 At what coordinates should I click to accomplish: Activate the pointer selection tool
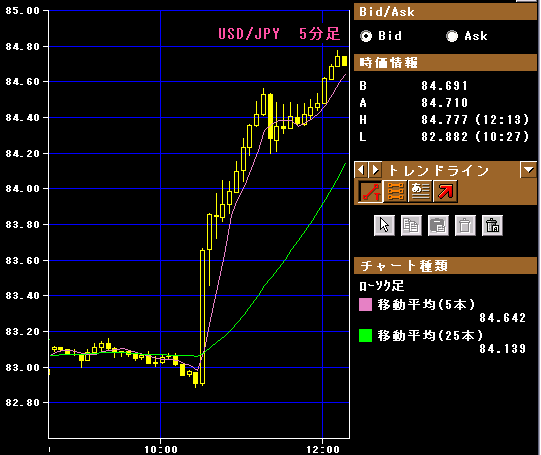[384, 226]
